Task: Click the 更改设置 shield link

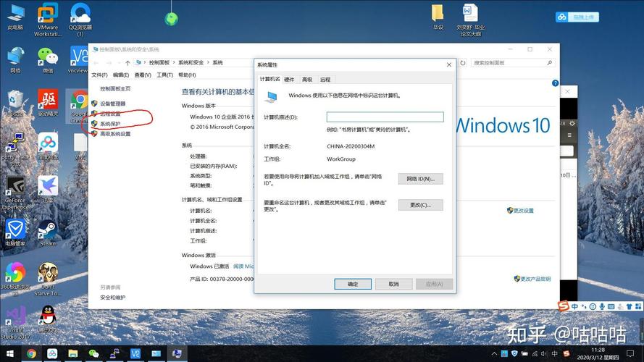Action: [x=520, y=211]
